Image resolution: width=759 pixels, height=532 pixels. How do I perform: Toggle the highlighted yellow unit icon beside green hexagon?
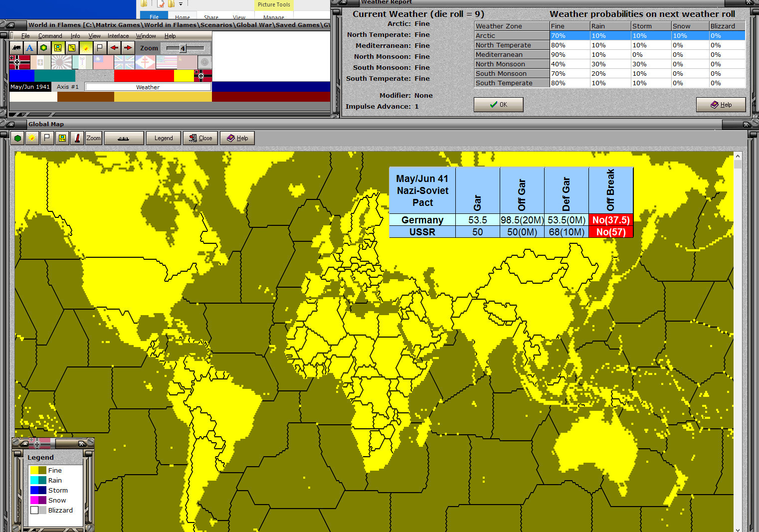pos(58,48)
